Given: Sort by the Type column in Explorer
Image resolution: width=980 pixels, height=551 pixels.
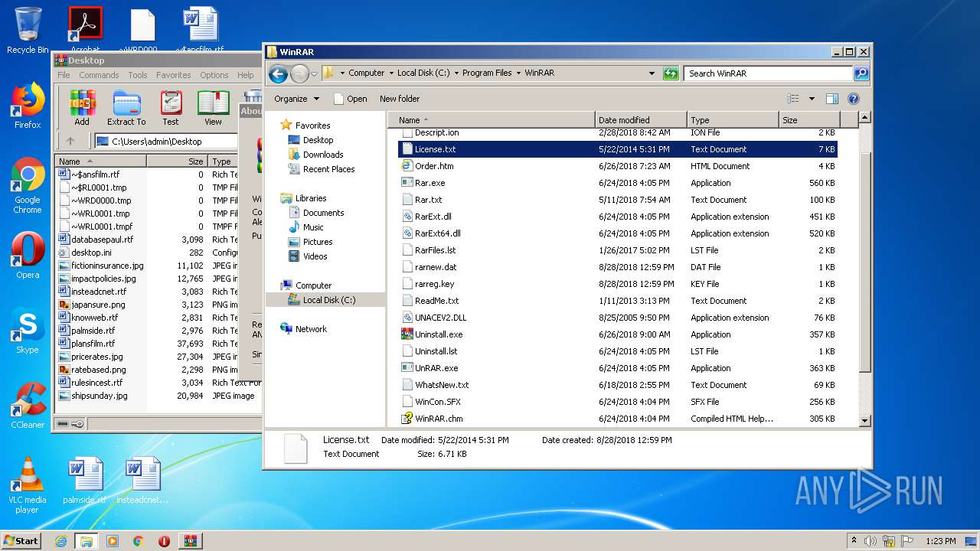Looking at the screenshot, I should click(x=732, y=120).
